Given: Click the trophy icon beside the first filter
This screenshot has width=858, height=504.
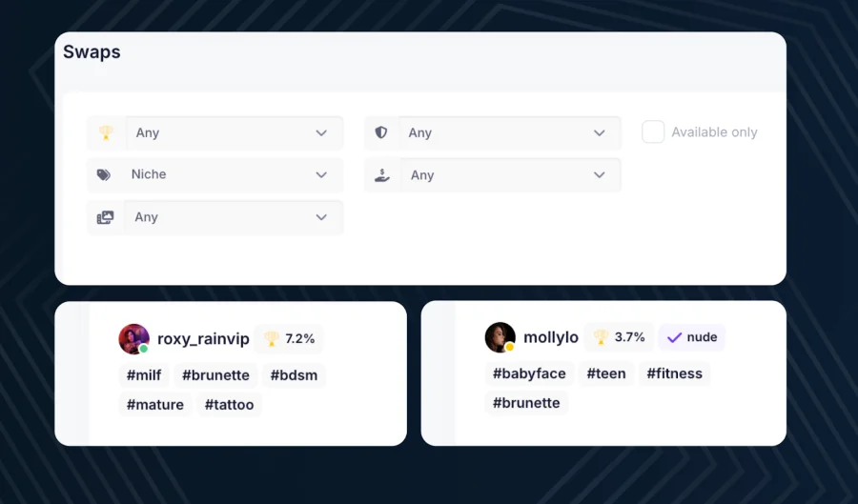Looking at the screenshot, I should point(106,133).
